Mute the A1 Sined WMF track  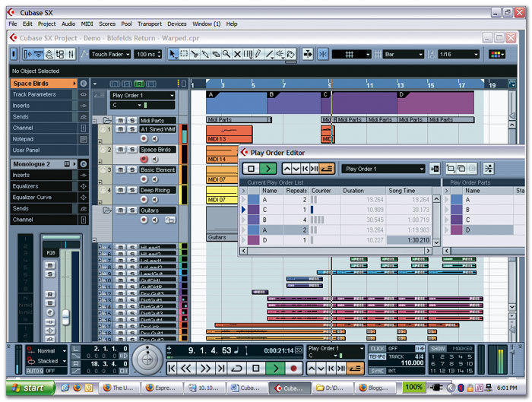(x=121, y=129)
